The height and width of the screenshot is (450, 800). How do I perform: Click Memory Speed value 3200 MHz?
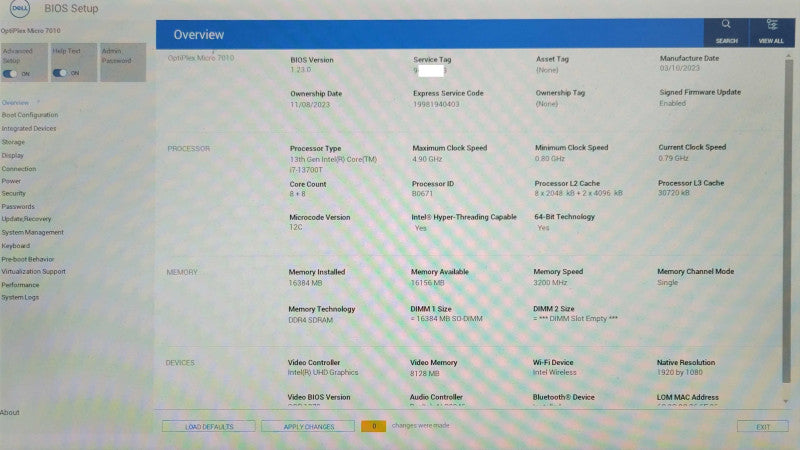pyautogui.click(x=550, y=282)
